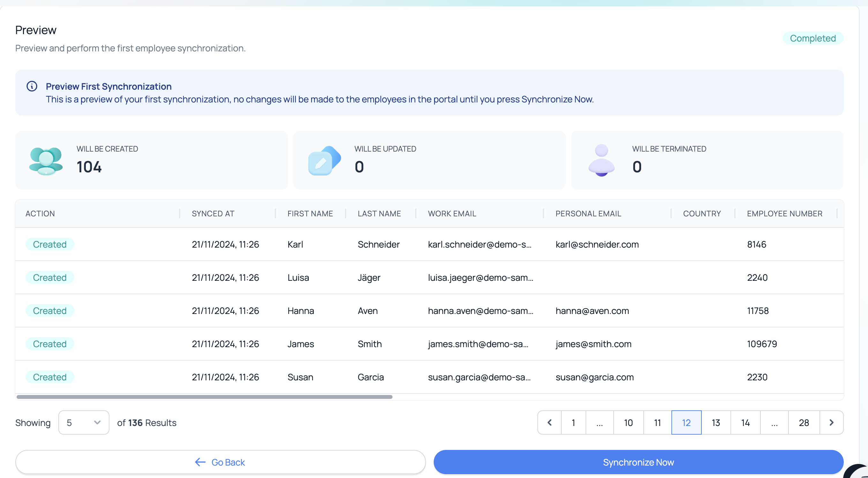Click the Will Be Terminated person icon
Viewport: 868px width, 478px height.
coord(602,160)
